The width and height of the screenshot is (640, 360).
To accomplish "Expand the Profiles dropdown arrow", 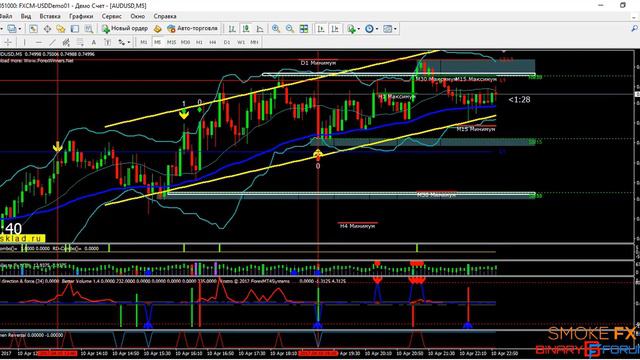I will 20,29.
